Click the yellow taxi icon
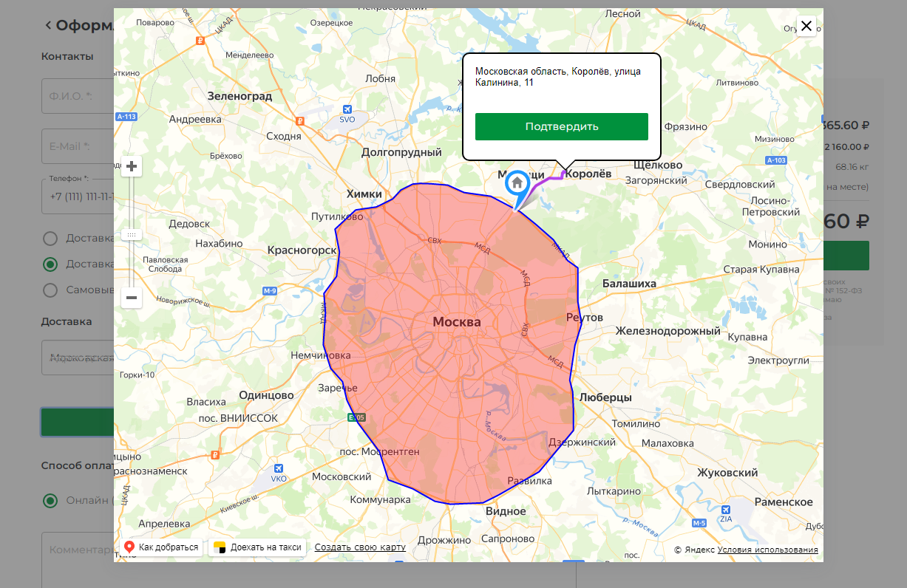This screenshot has width=907, height=588. click(x=220, y=547)
